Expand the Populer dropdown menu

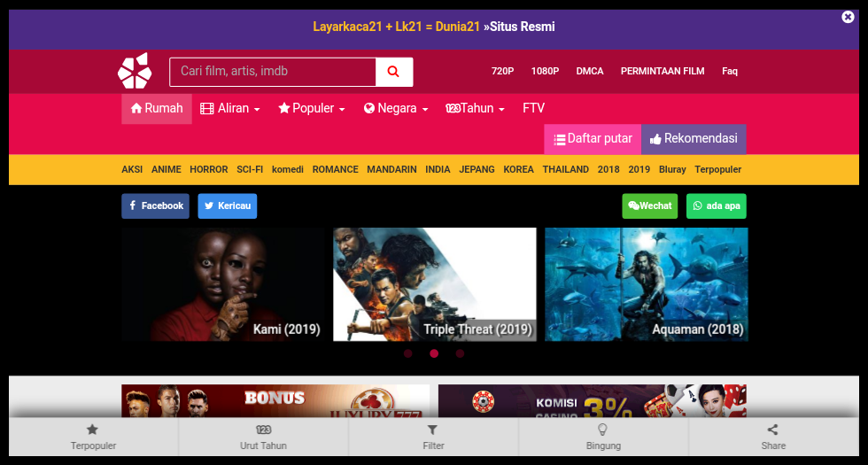312,108
